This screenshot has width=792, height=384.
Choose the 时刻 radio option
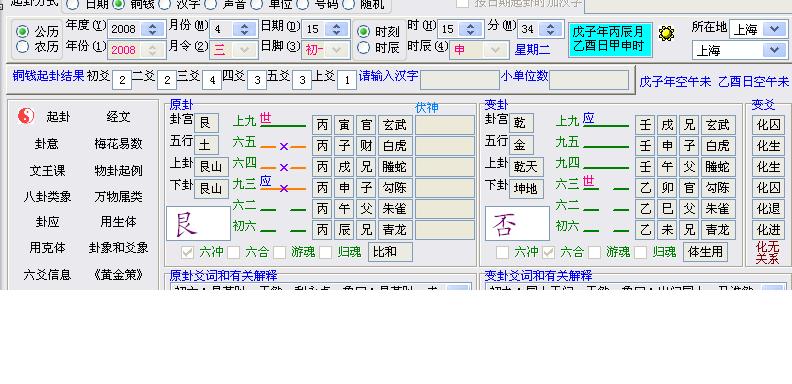(x=363, y=32)
